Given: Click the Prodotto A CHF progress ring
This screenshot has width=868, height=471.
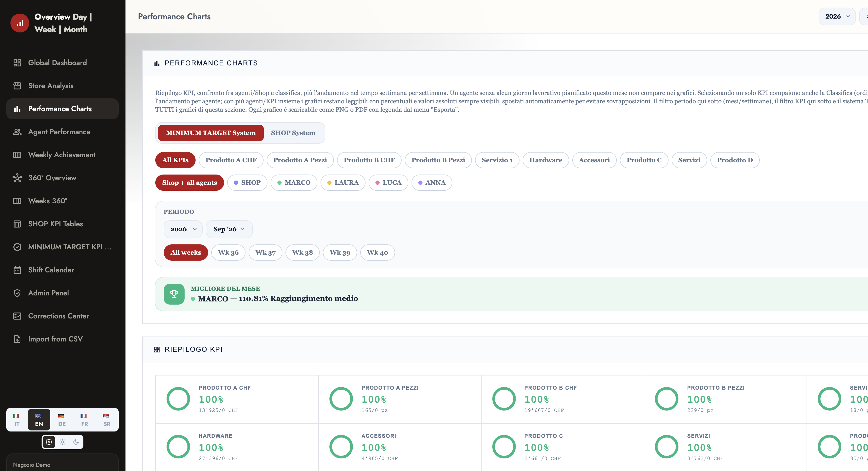Looking at the screenshot, I should (178, 399).
